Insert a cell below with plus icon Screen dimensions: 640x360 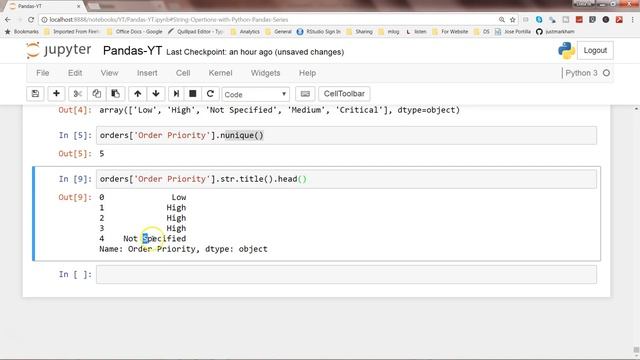coord(56,94)
